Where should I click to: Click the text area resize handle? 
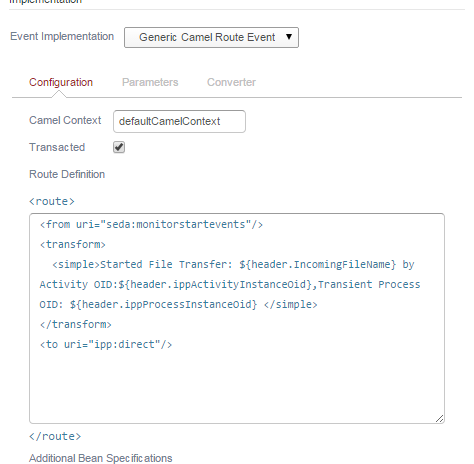[439, 419]
